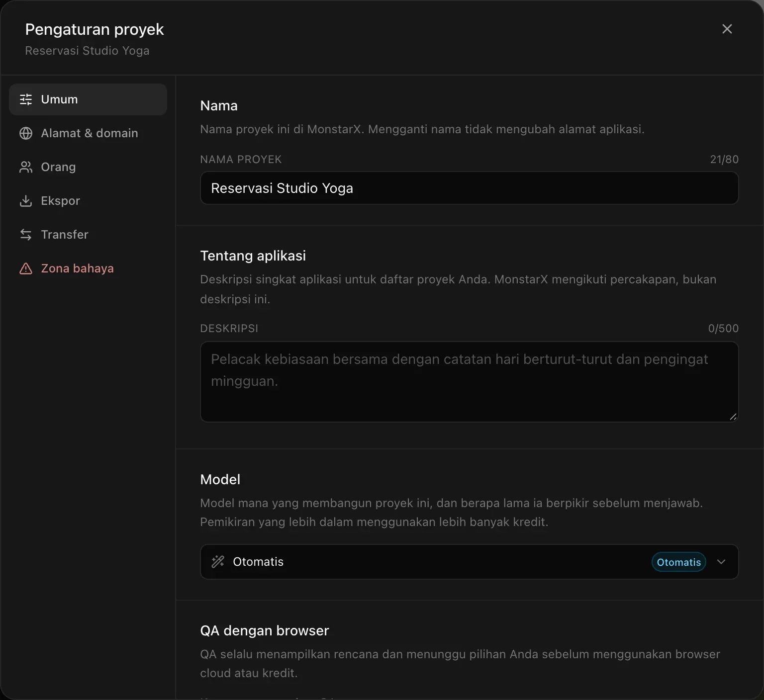Click the download icon next to Ekspor
Image resolution: width=764 pixels, height=700 pixels.
point(26,201)
